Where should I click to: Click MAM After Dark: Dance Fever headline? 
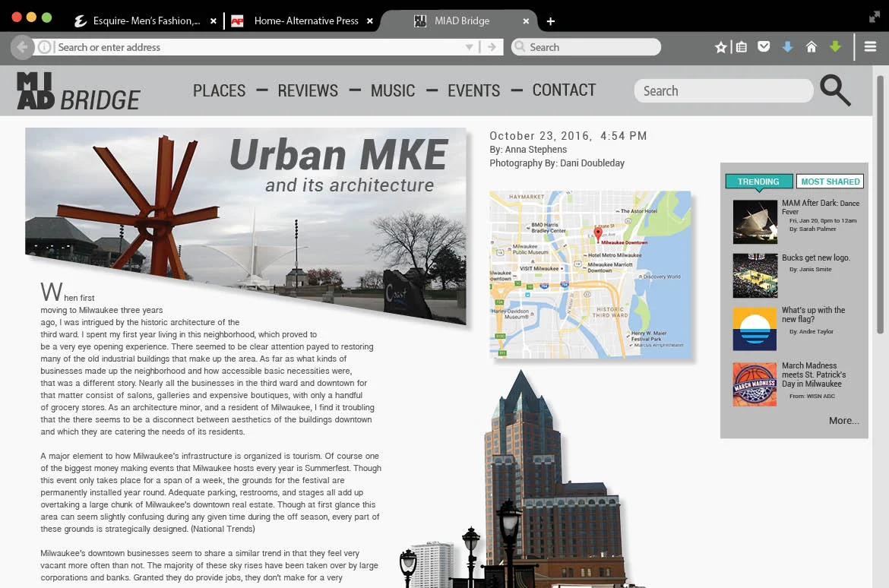[x=821, y=207]
